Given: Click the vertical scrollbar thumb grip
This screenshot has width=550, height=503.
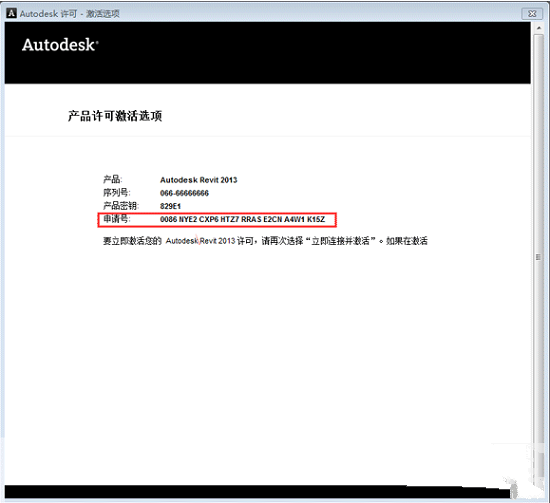Looking at the screenshot, I should 538,257.
